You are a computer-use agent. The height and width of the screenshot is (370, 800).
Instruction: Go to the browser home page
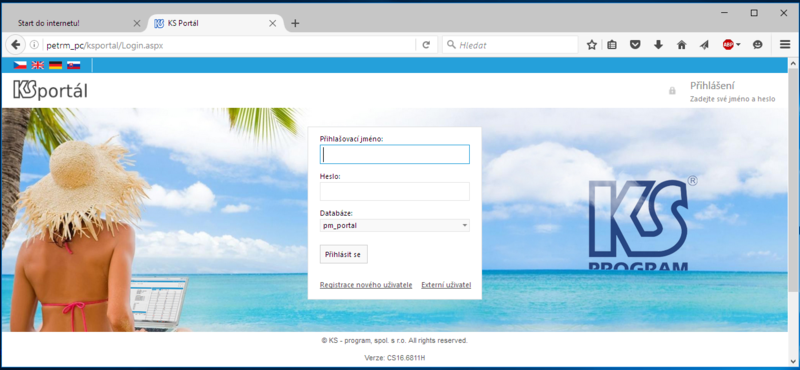(x=682, y=45)
